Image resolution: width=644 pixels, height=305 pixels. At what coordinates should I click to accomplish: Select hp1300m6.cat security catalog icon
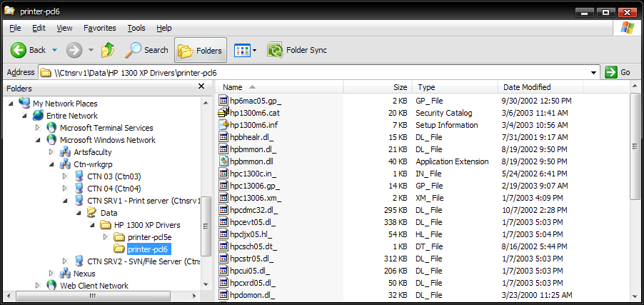point(223,113)
